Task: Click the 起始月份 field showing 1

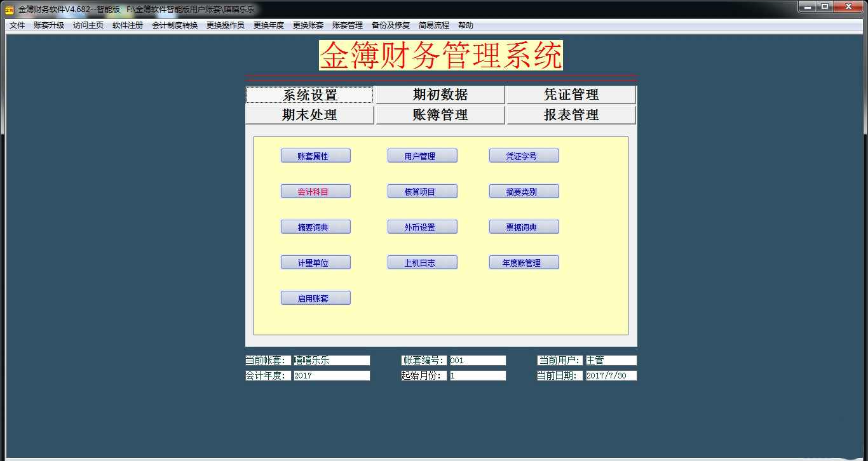Action: tap(478, 375)
